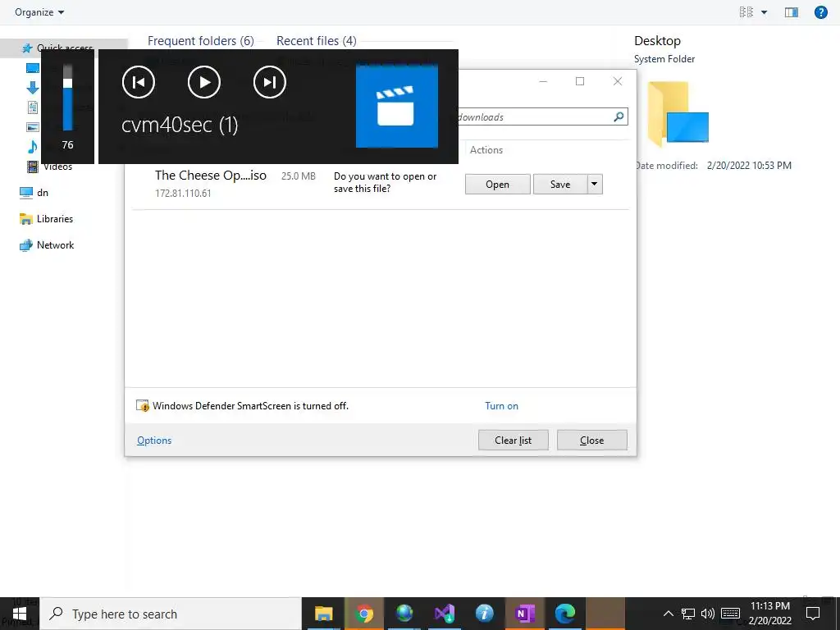Close the downloads dialog via Close button
Screen dimensions: 840x630
[592, 441]
